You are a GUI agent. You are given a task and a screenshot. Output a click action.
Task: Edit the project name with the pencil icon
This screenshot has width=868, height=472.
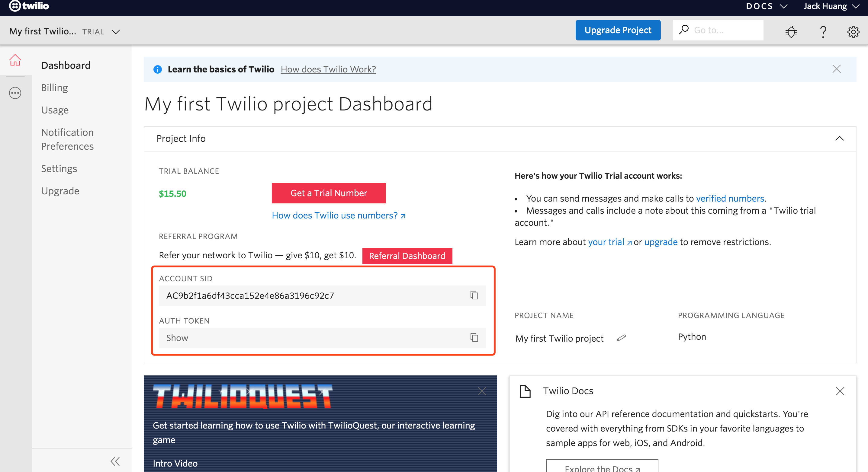click(621, 338)
